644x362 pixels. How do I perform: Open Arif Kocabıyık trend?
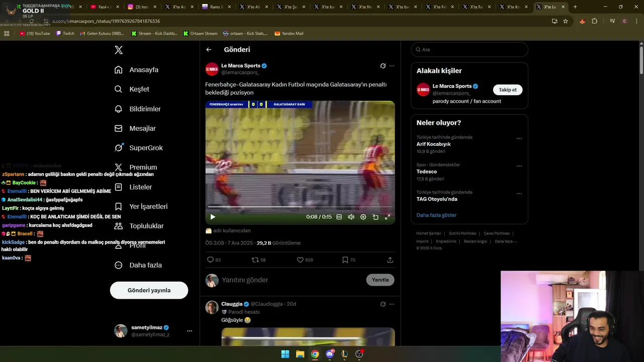pyautogui.click(x=434, y=144)
